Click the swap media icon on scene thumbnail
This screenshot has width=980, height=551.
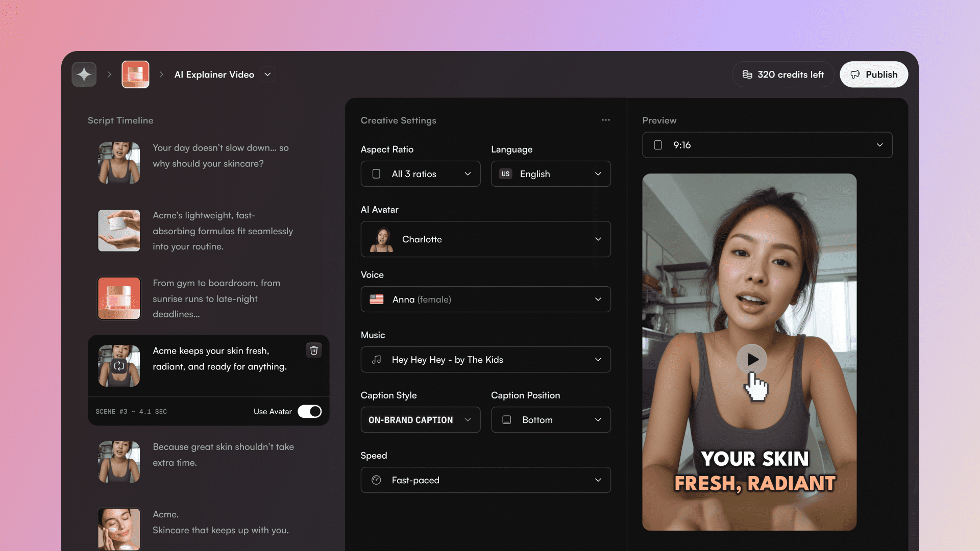coord(119,366)
